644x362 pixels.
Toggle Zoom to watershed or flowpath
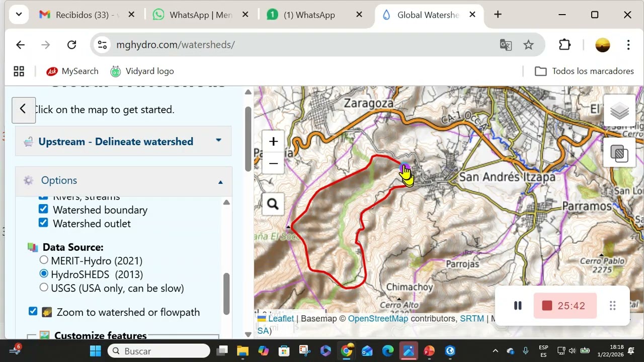[x=33, y=311]
